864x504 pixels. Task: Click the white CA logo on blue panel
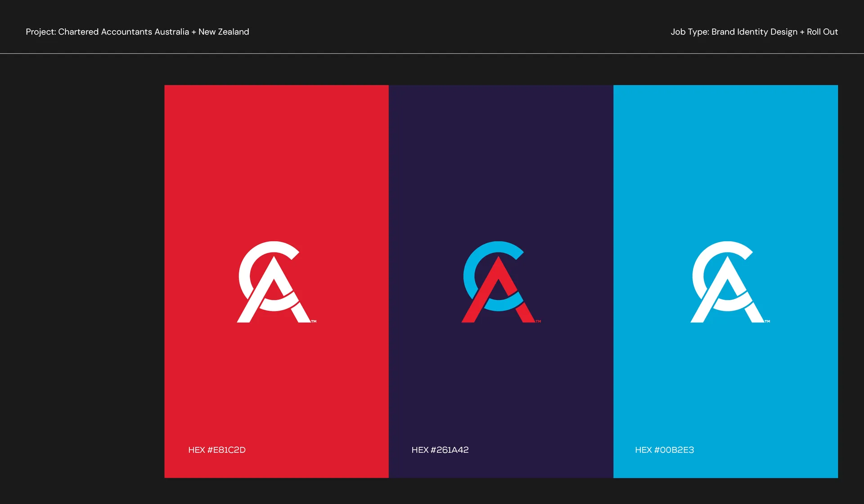click(730, 282)
